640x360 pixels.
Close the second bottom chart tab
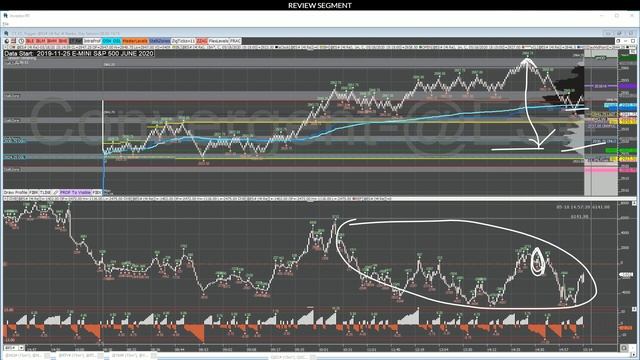point(100,356)
